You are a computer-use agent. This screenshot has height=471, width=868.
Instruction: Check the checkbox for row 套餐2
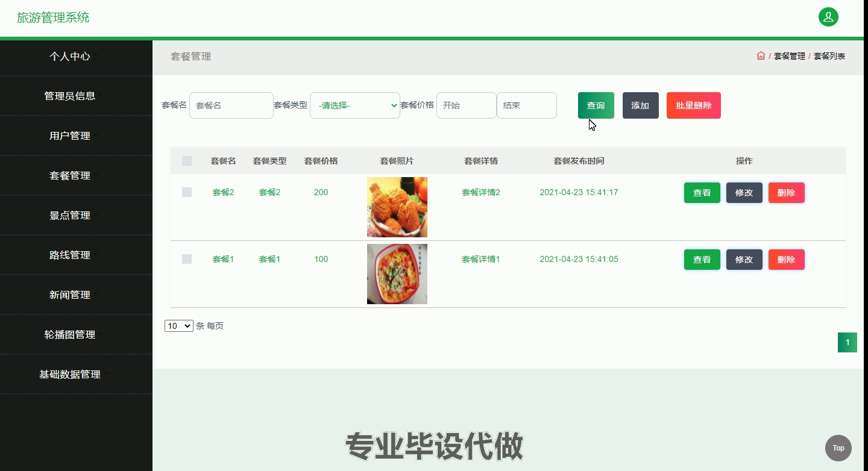[x=187, y=192]
